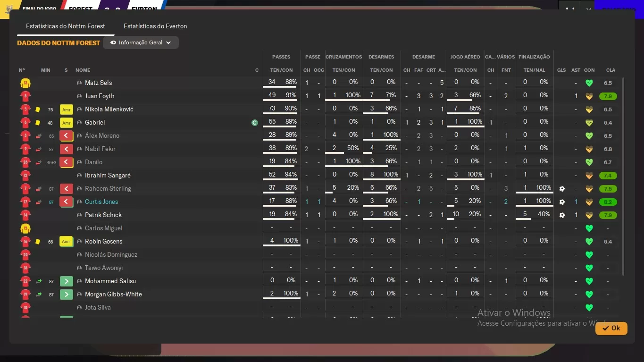Screen dimensions: 644x362
Task: Click Patrik Schick person info icon
Action: click(79, 215)
